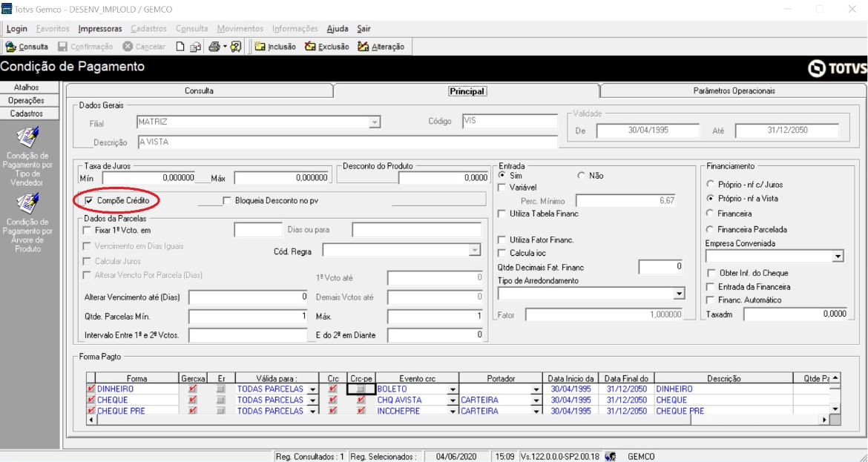The height and width of the screenshot is (462, 868).
Task: Click the CHEQUE PRE forma cell
Action: point(137,411)
